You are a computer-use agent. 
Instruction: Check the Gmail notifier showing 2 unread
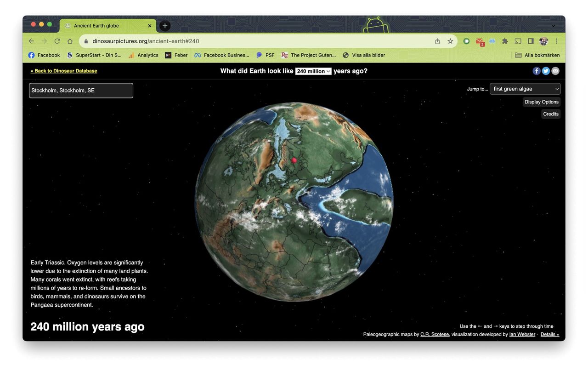click(479, 41)
